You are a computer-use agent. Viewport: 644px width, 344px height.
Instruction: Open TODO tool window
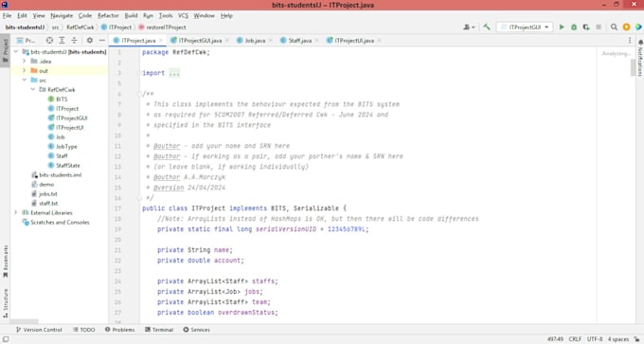[x=83, y=330]
